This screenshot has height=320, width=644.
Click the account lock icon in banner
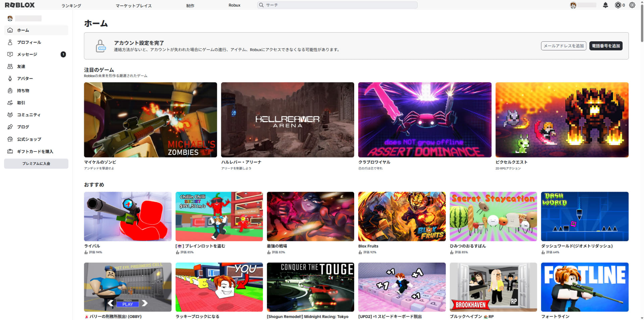[101, 46]
